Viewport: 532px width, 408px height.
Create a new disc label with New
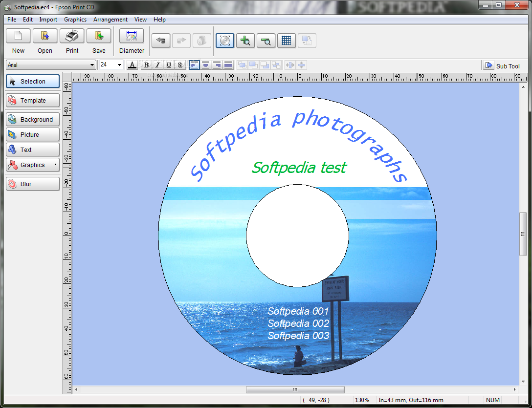(18, 36)
